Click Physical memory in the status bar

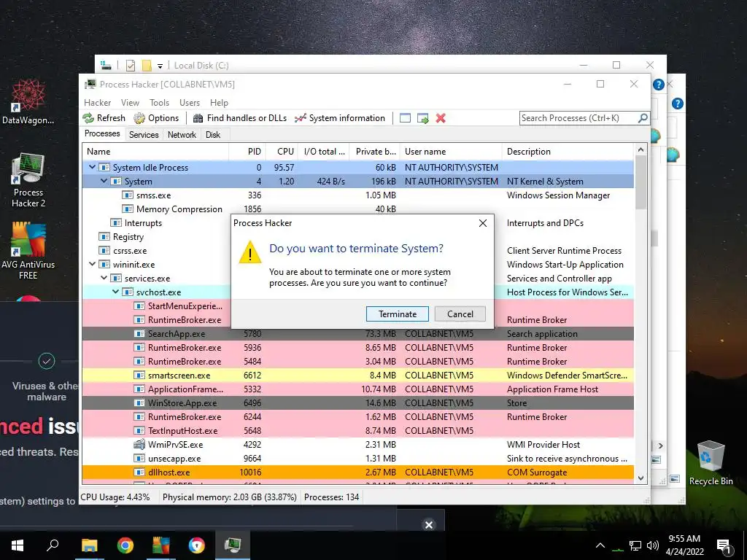(229, 497)
